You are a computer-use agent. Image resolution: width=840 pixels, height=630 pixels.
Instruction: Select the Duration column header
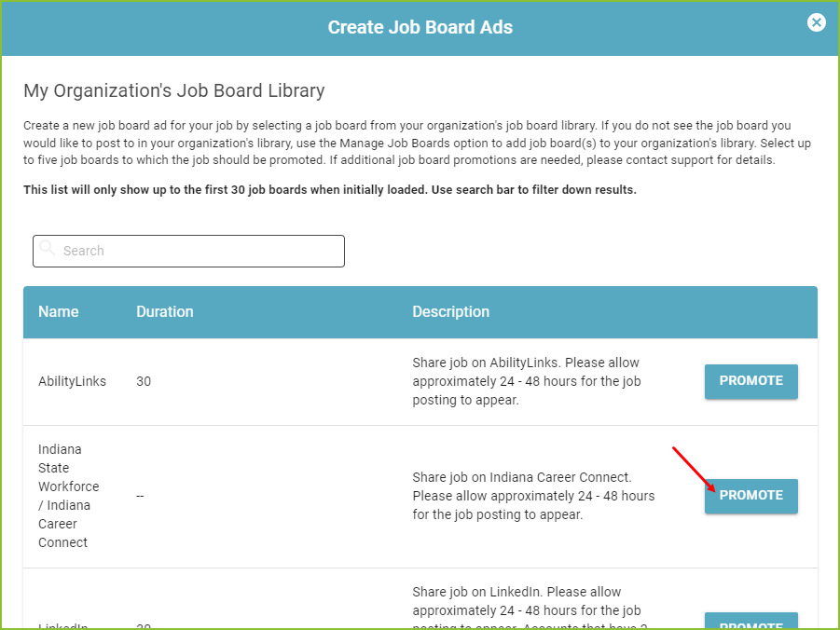pos(164,311)
